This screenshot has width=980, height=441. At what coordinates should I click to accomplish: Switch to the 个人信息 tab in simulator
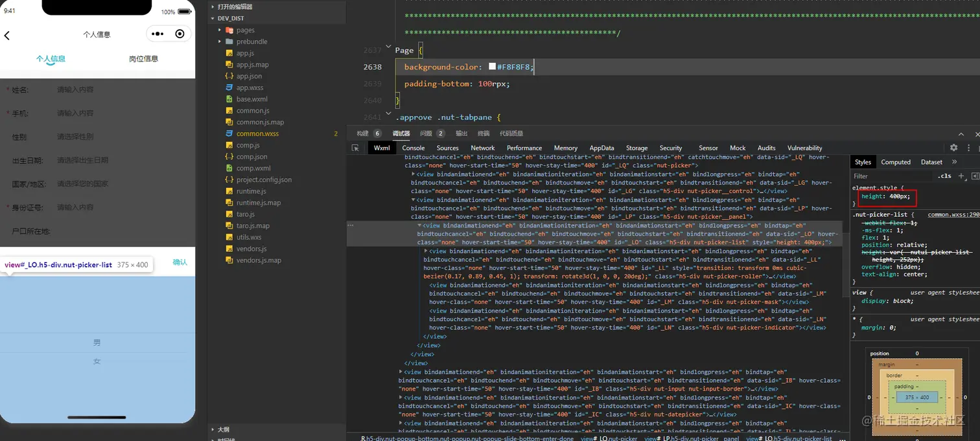click(x=51, y=58)
